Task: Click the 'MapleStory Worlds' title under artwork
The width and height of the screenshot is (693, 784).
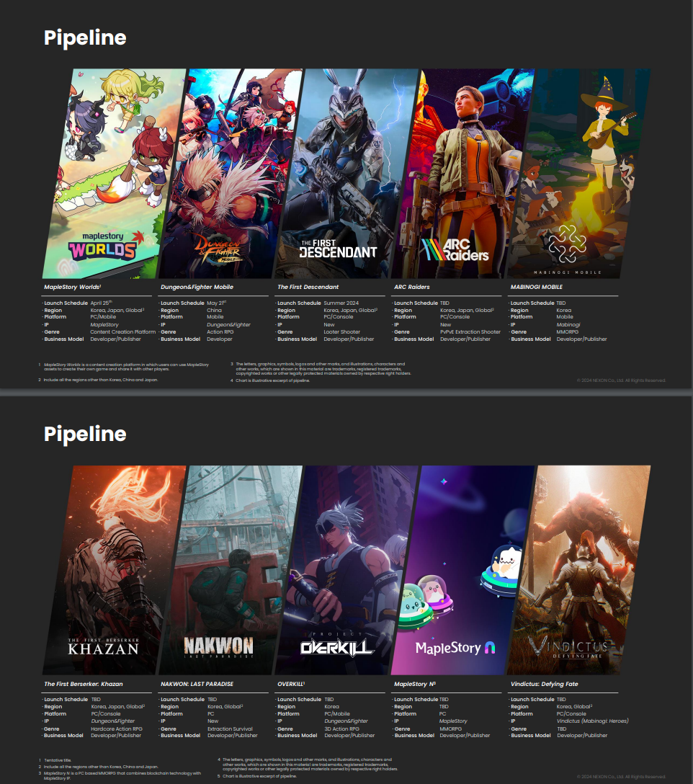Action: point(73,287)
